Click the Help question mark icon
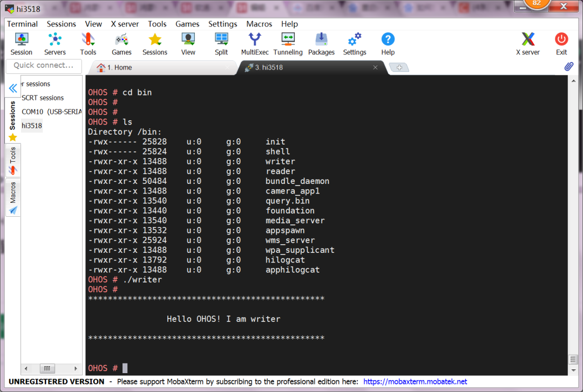 (388, 44)
